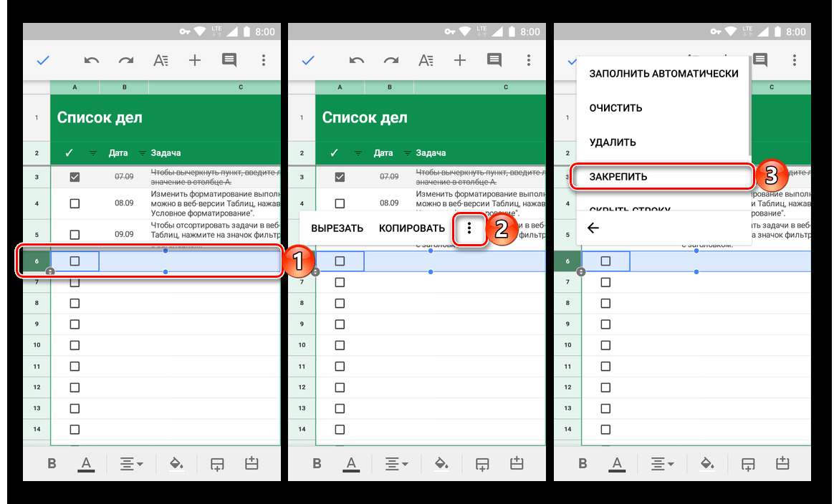This screenshot has height=504, width=834.
Task: Open filter dropdown beside ✓ header, left phone
Action: [92, 153]
